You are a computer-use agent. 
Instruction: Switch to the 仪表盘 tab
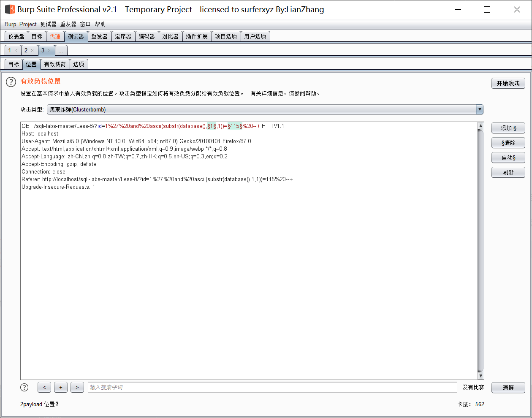16,36
